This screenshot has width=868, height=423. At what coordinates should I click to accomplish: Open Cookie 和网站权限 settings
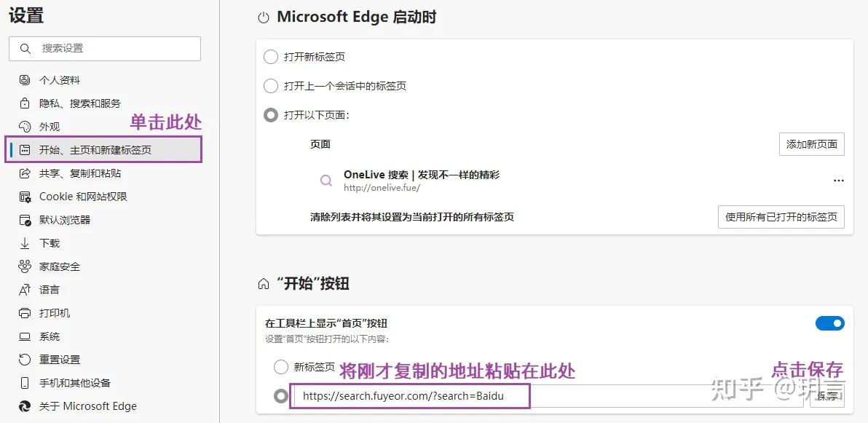(x=68, y=196)
